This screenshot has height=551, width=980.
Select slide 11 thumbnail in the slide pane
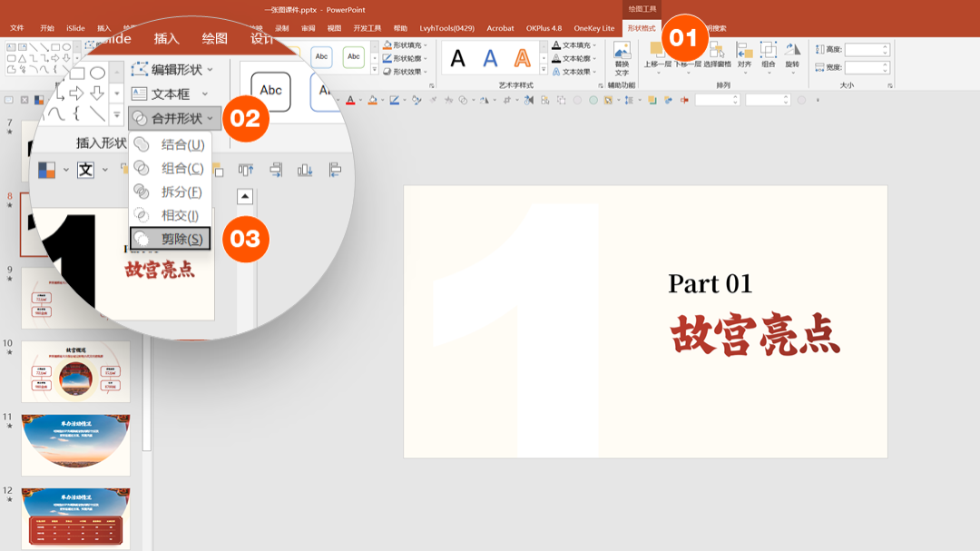[75, 445]
